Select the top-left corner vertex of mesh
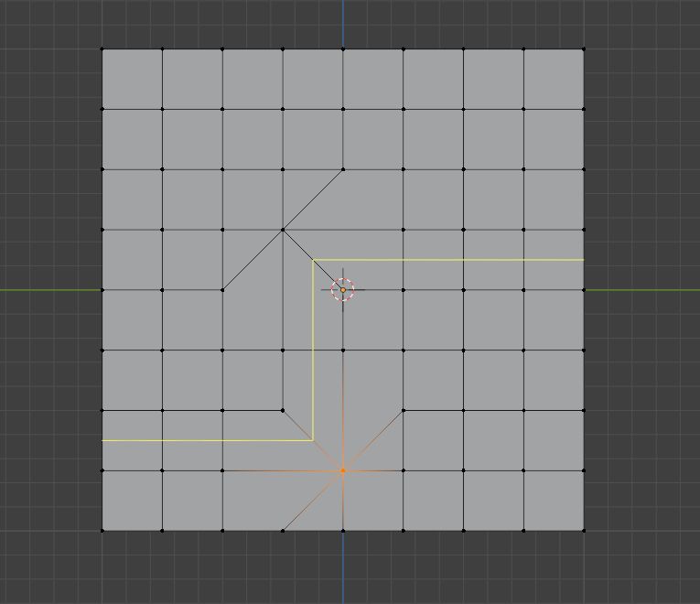700x604 pixels. [x=102, y=49]
